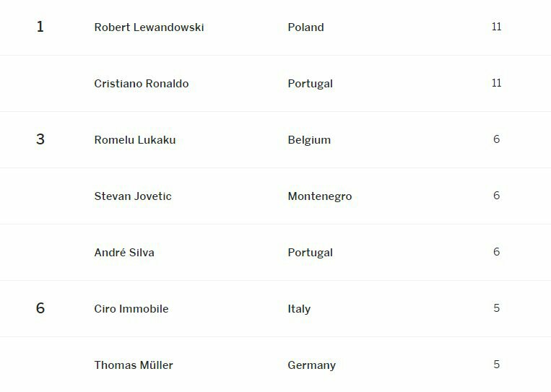Screen dimensions: 551x392
Task: Click Thomas Müller's goal count of 5
Action: [496, 365]
